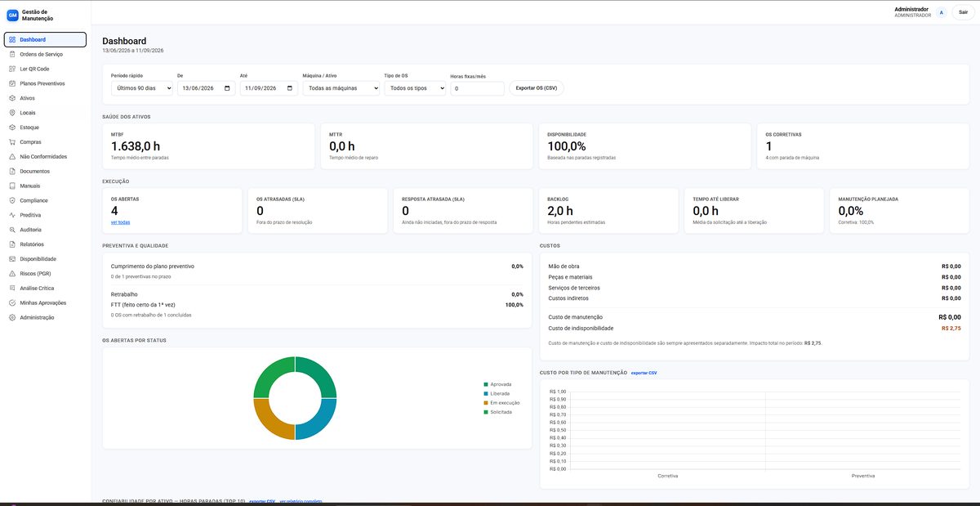980x506 pixels.
Task: Click the De date field 13/06/2026
Action: coord(206,88)
